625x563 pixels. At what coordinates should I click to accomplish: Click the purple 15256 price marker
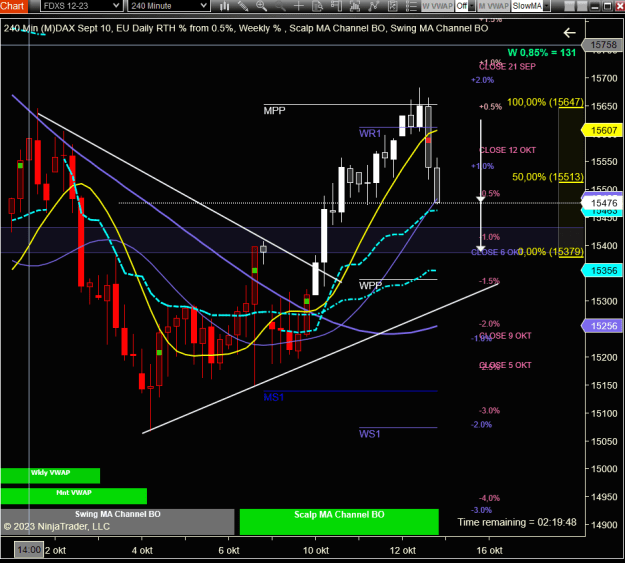pyautogui.click(x=603, y=326)
